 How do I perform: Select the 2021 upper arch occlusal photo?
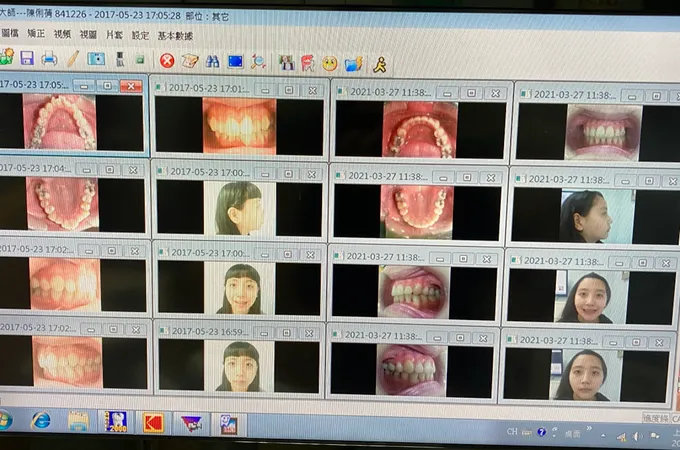click(420, 130)
